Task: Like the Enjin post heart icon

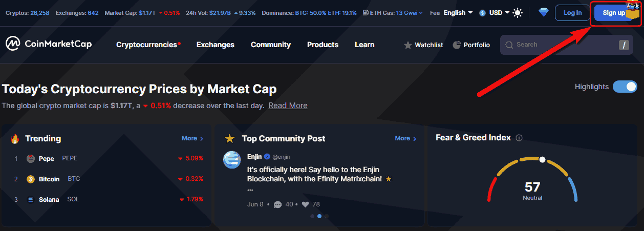Action: tap(306, 204)
